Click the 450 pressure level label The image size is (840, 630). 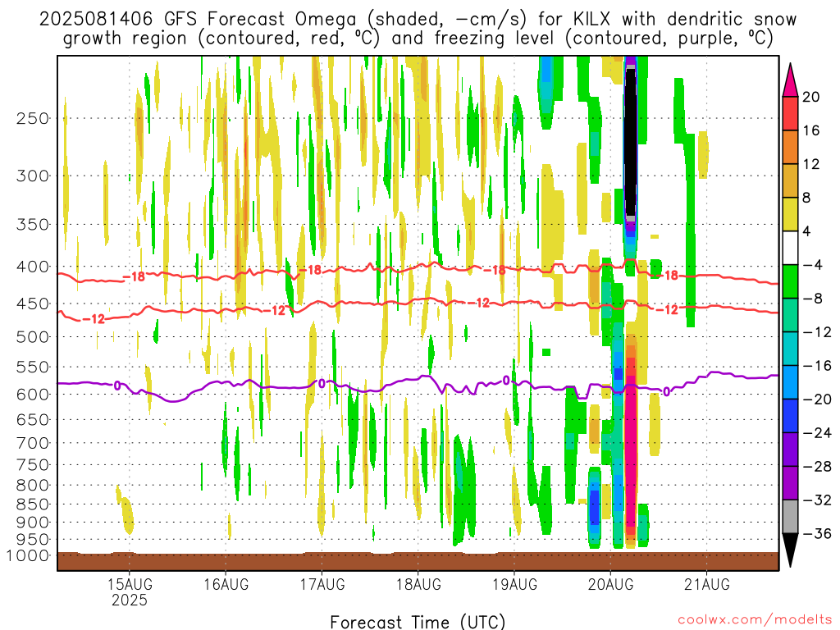(x=33, y=304)
